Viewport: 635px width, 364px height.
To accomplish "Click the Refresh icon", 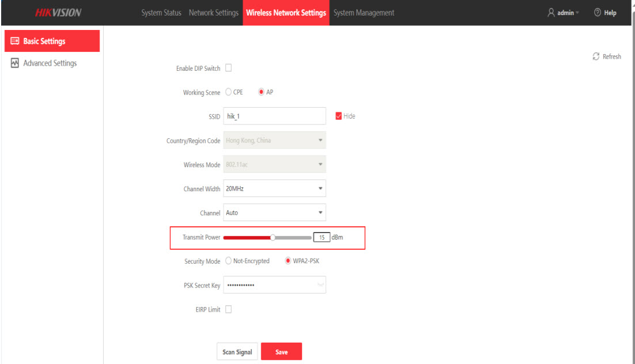I will (x=596, y=56).
